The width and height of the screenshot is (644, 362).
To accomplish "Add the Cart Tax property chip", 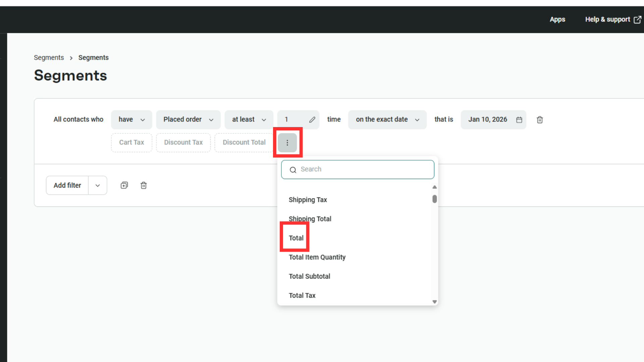I will (x=131, y=142).
